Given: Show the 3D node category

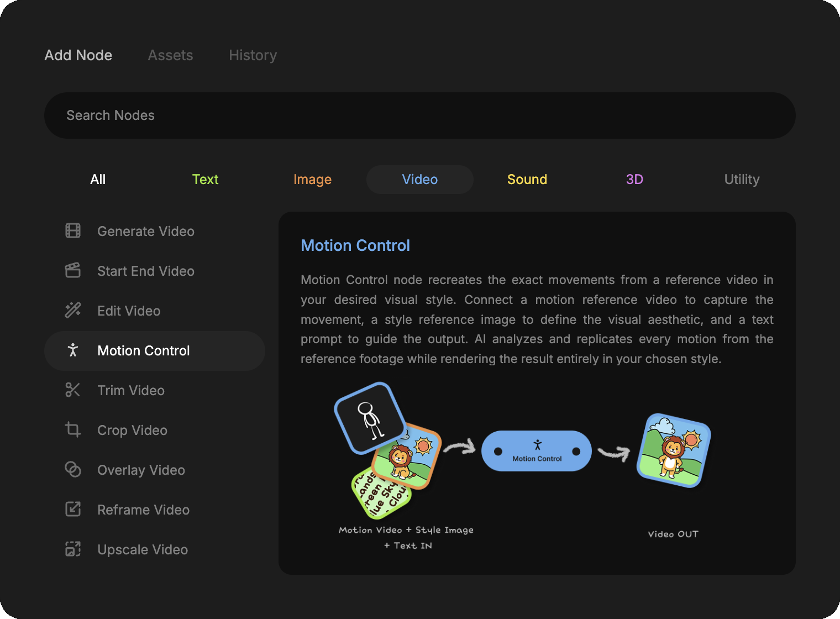Looking at the screenshot, I should point(634,180).
